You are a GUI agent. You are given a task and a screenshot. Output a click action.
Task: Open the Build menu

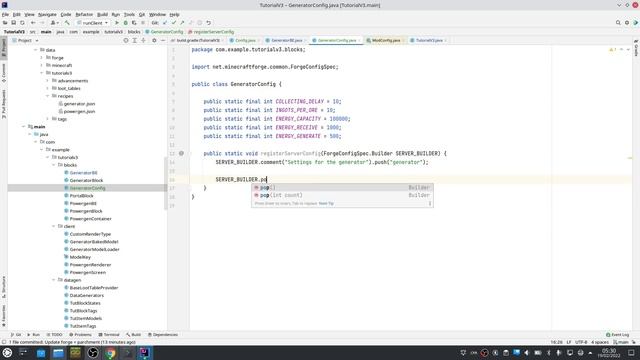pyautogui.click(x=102, y=14)
